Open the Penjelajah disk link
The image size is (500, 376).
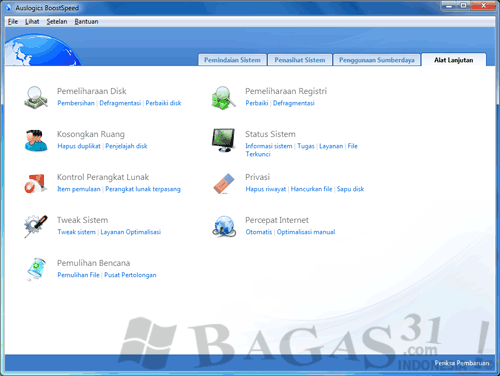click(126, 146)
